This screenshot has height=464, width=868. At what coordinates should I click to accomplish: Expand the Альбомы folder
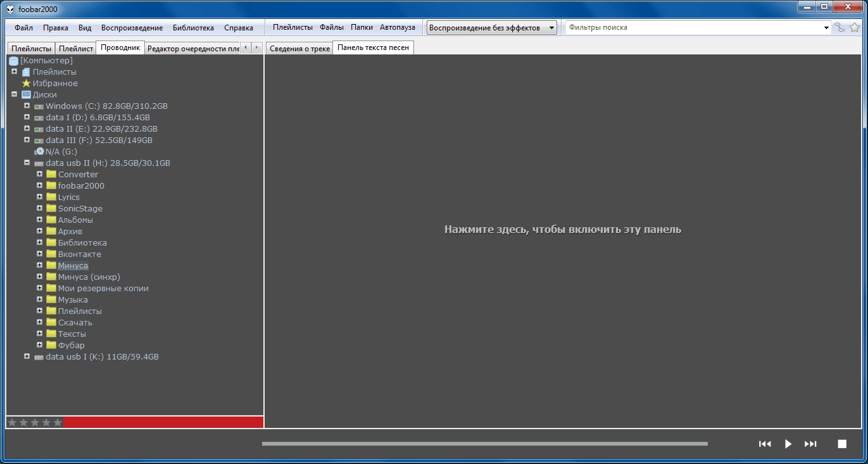(x=39, y=220)
